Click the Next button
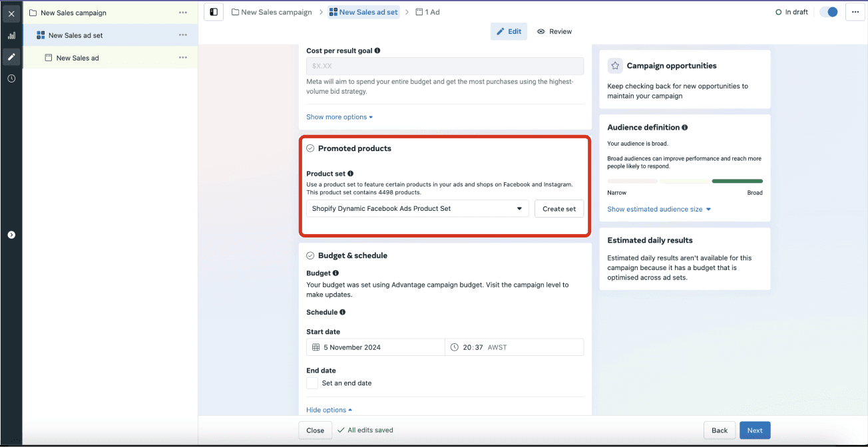868x447 pixels. coord(755,430)
